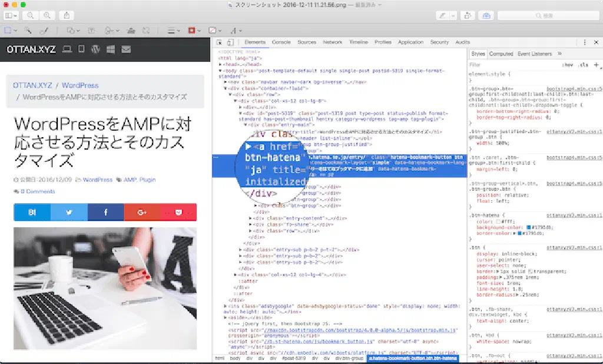Click the Instant Alpha magic wand tool

[x=28, y=30]
